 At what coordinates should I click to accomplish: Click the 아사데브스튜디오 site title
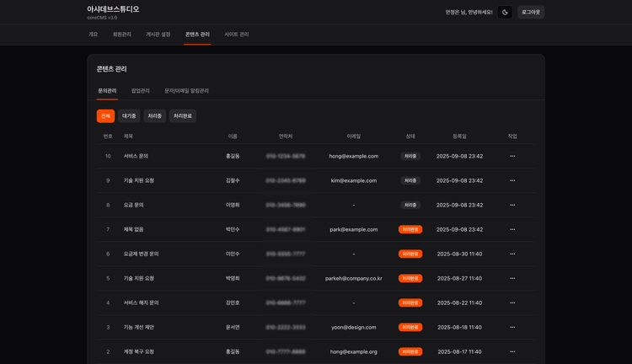(x=113, y=9)
